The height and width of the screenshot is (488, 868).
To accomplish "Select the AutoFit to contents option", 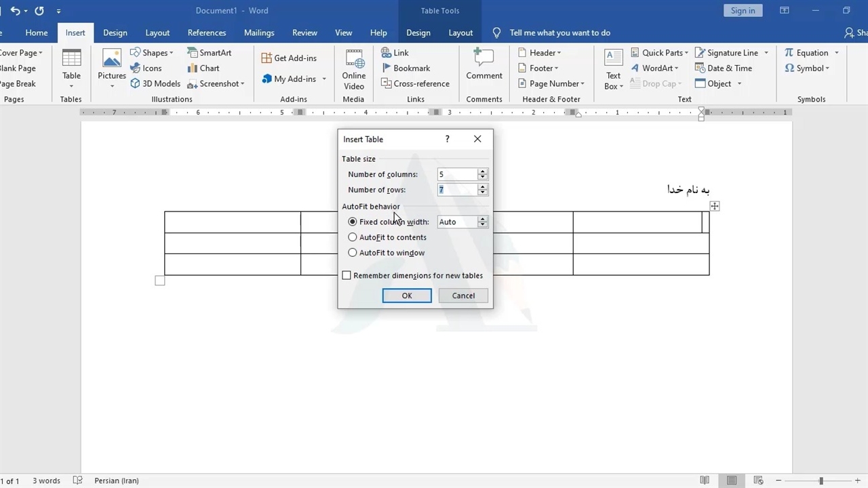I will [353, 237].
